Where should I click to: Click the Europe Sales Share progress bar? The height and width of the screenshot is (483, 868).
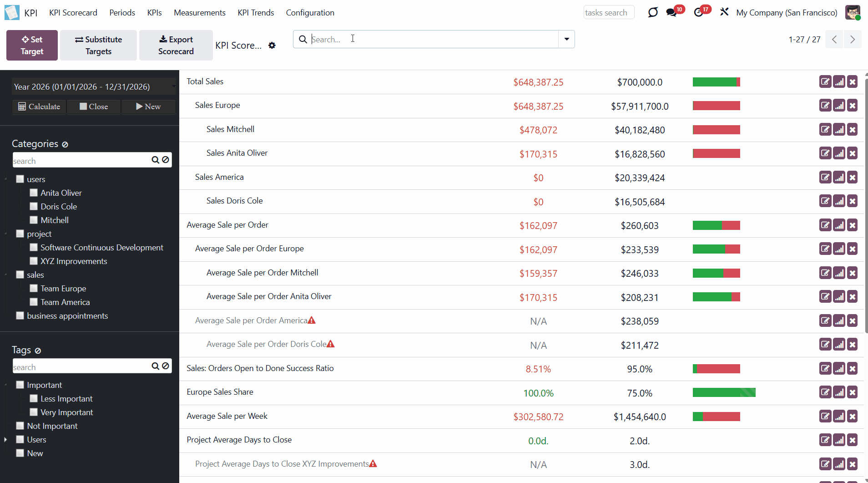724,392
